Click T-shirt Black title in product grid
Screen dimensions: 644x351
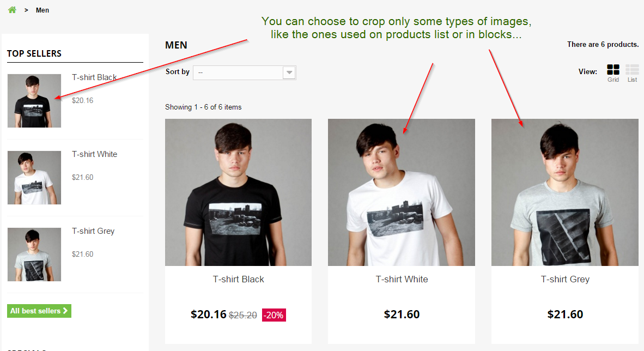238,279
